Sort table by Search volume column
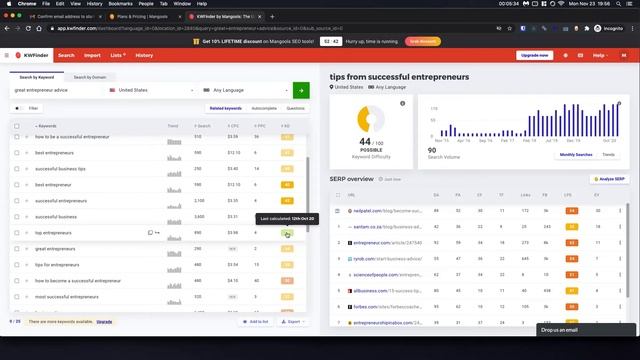This screenshot has width=640, height=360. (202, 126)
